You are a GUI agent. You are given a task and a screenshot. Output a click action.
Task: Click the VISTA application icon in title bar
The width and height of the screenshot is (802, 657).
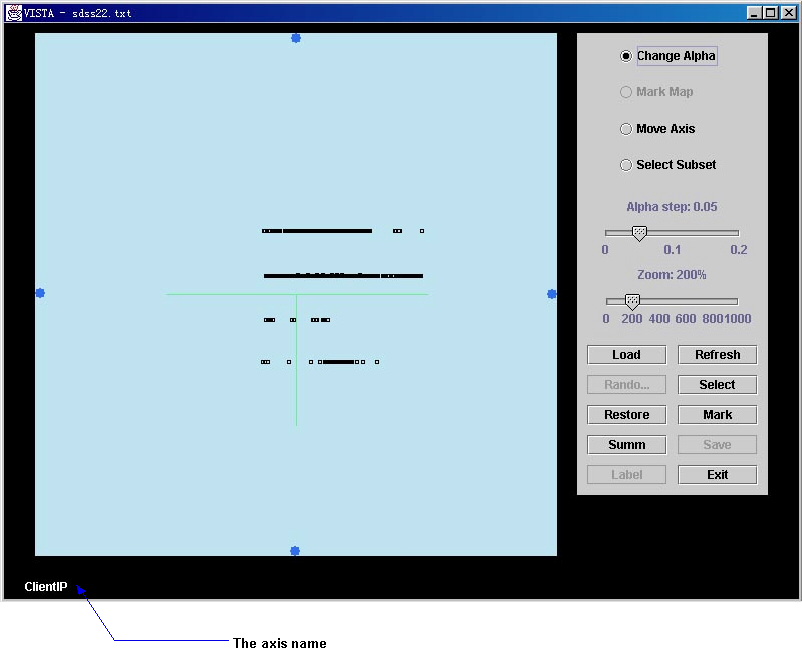[14, 13]
